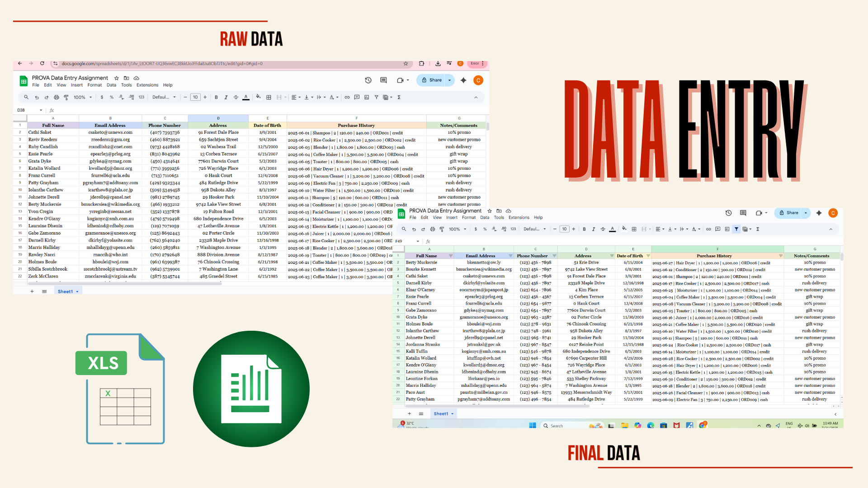
Task: Open zoom 100% dropdown in raw data window
Action: 83,97
